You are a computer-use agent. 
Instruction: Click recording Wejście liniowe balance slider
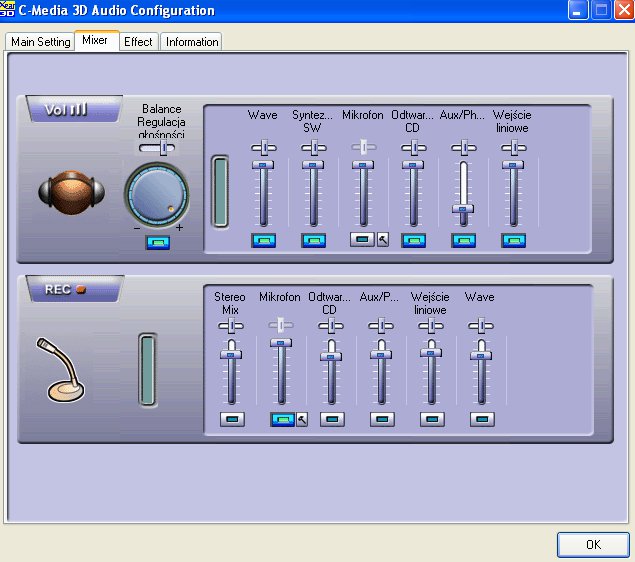coord(431,326)
